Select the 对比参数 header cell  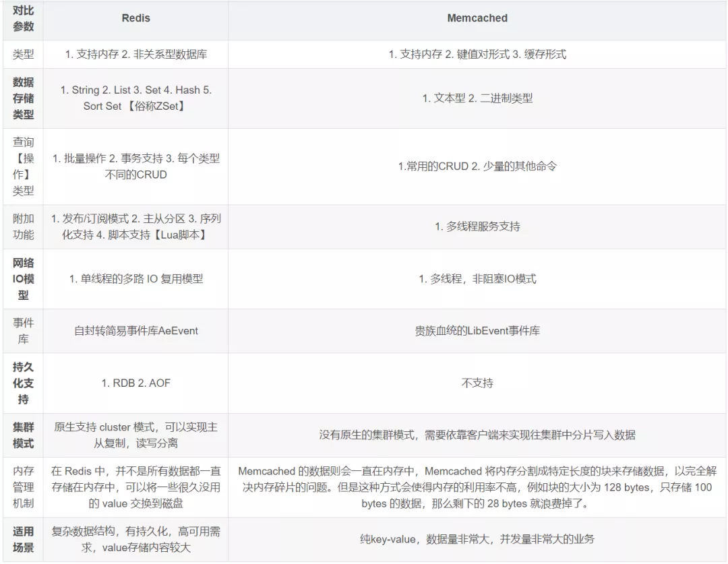point(23,18)
